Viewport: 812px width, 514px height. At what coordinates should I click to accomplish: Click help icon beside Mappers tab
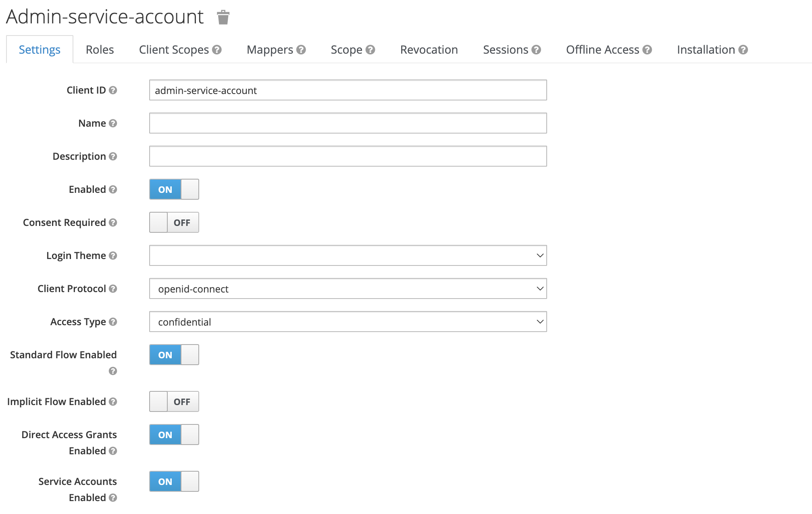(301, 50)
